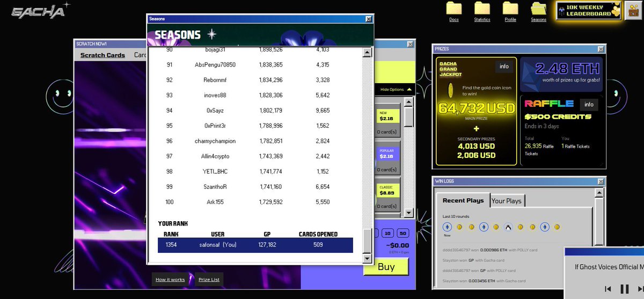Set quantity with the 50 button
644x299 pixels.
click(x=402, y=233)
